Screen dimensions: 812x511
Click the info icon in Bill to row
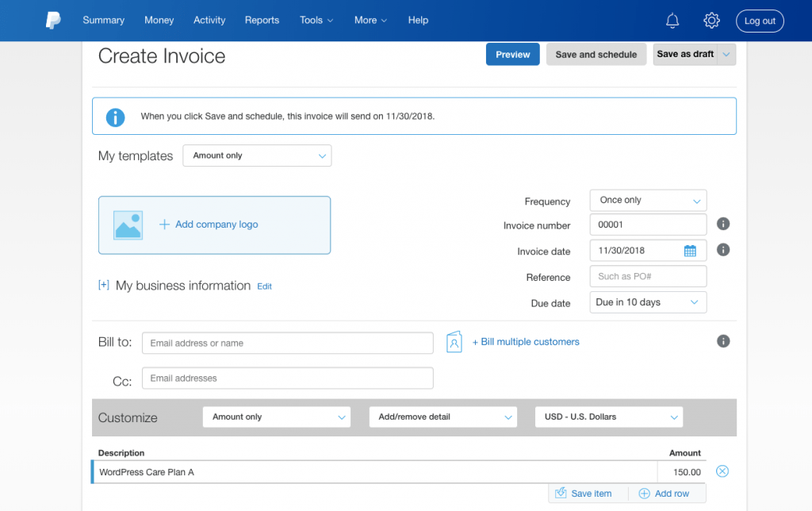tap(723, 341)
